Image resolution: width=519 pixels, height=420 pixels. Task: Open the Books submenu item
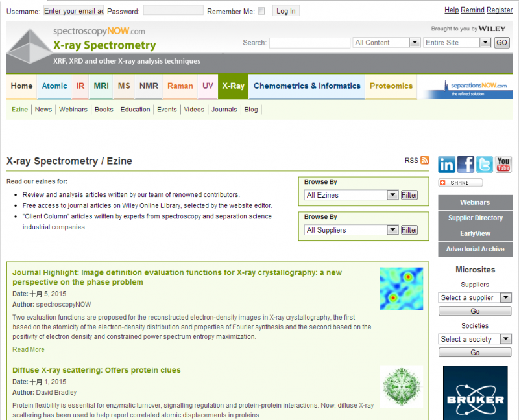pos(104,110)
